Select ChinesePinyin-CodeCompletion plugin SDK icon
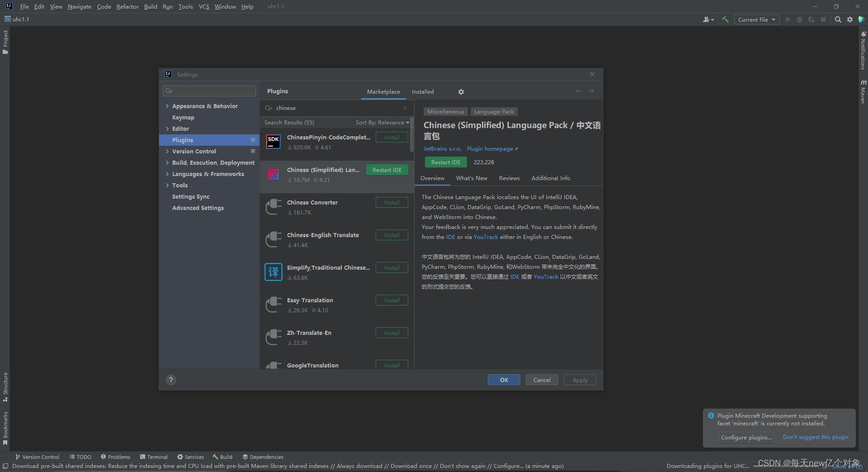This screenshot has height=472, width=868. pos(274,142)
